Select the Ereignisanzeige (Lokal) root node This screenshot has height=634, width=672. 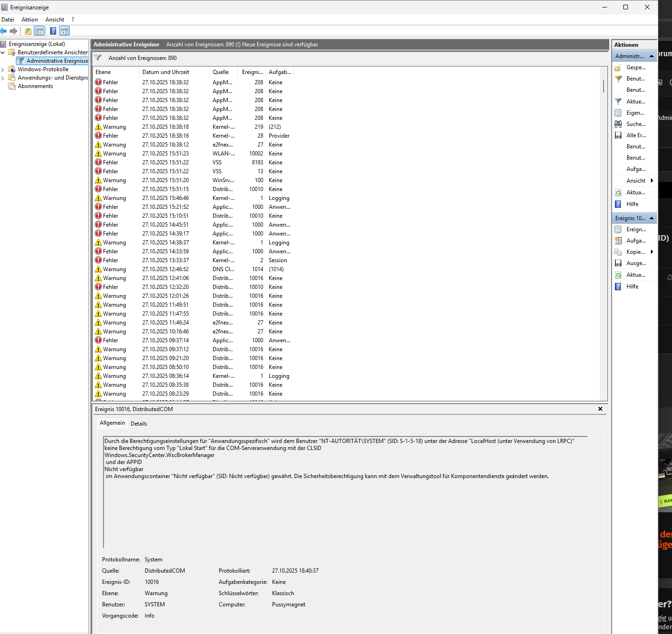coord(37,44)
